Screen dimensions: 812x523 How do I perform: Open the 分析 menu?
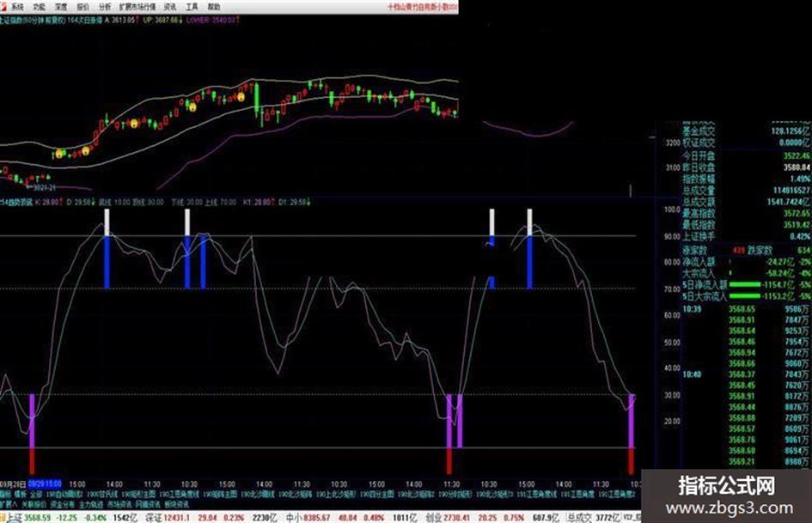[x=105, y=7]
